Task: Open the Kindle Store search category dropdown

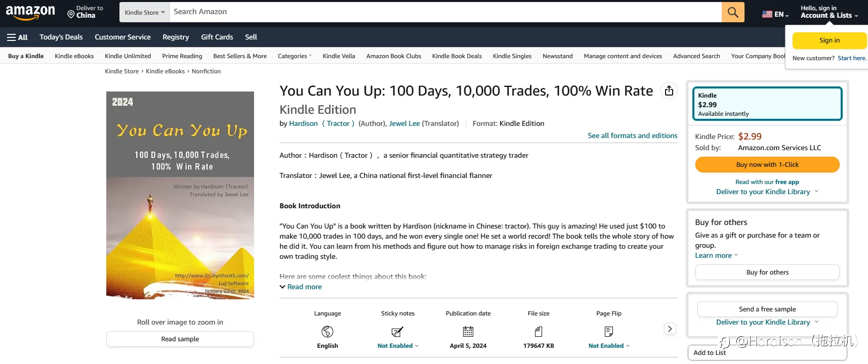Action: coord(145,12)
